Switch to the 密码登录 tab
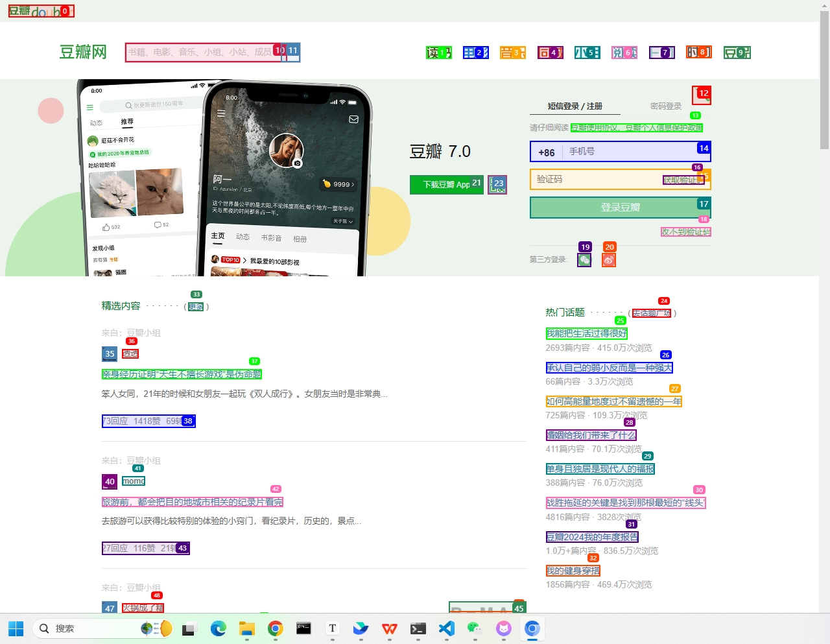Screen dimensions: 830x644 point(665,106)
